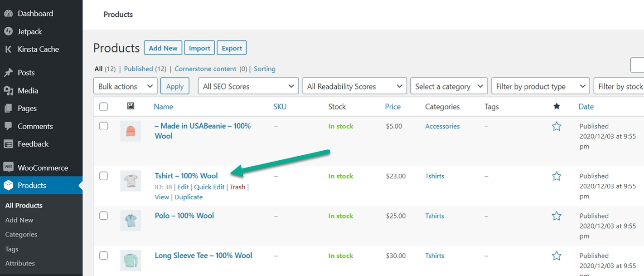Sort products by Price column header
Viewport: 644px width, 276px height.
tap(392, 107)
